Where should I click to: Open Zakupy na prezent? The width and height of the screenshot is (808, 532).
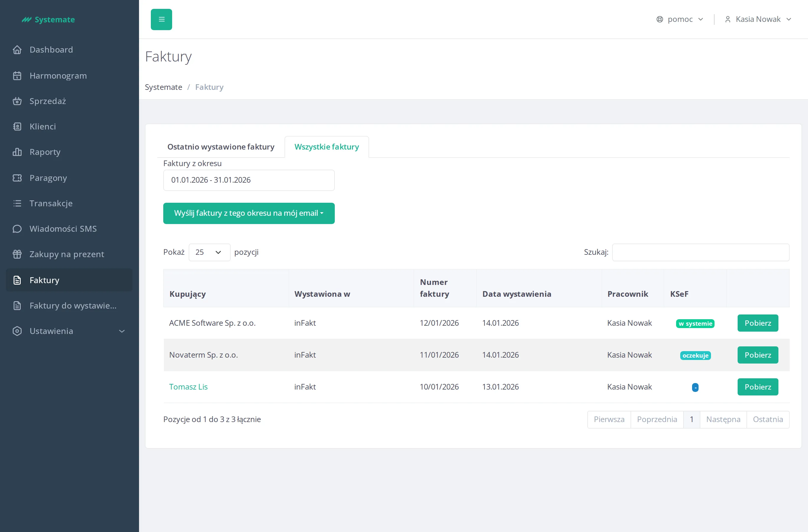tap(69, 254)
